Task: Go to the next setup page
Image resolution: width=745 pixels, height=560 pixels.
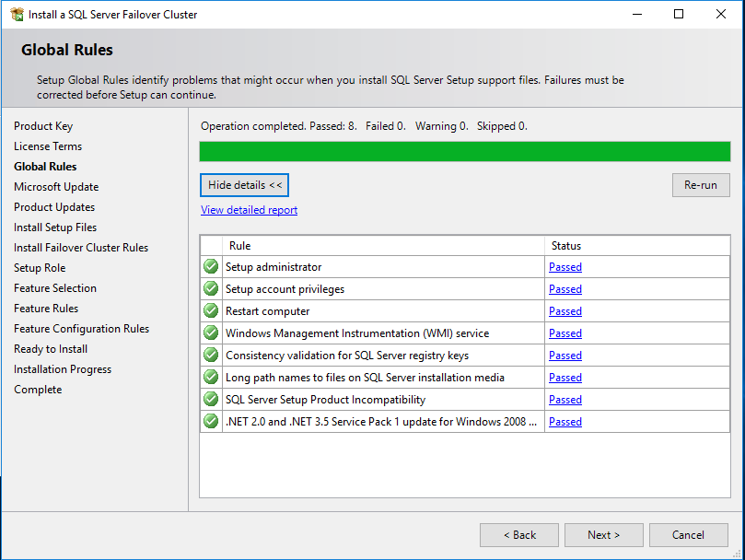Action: (x=603, y=535)
